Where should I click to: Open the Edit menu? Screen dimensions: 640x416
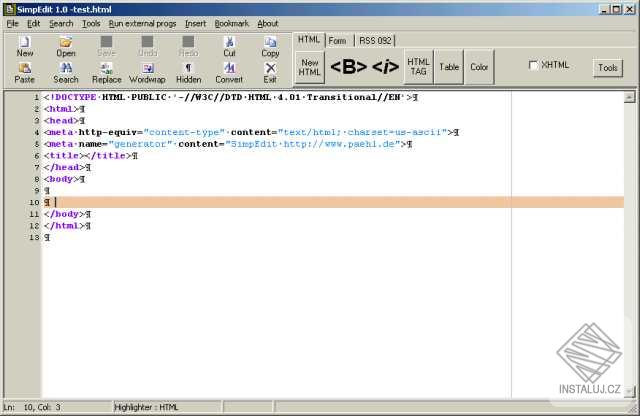33,24
